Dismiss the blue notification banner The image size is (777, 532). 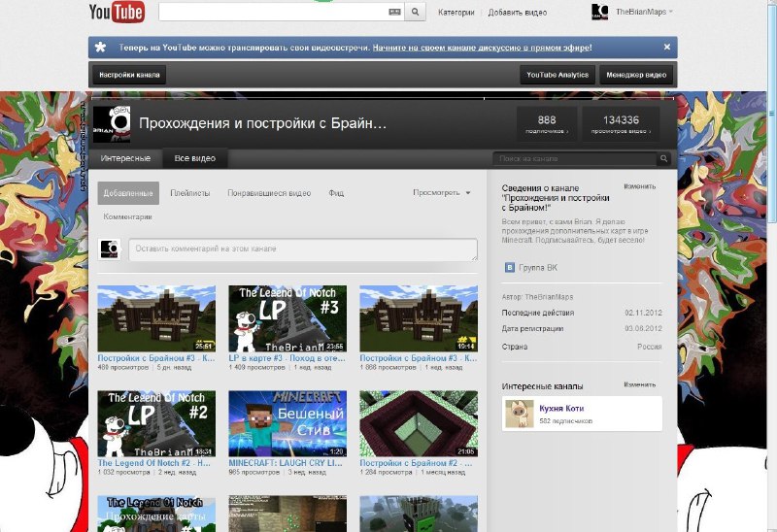click(x=666, y=47)
